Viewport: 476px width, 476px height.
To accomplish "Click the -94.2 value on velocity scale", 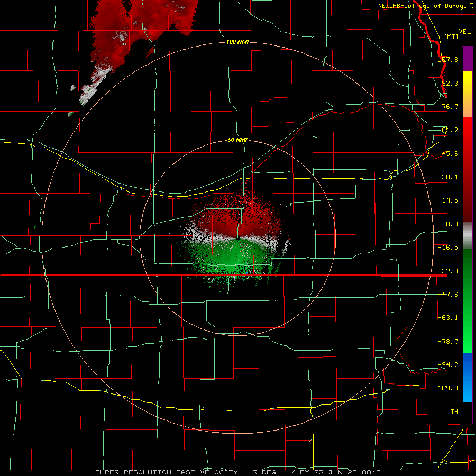I will [448, 364].
